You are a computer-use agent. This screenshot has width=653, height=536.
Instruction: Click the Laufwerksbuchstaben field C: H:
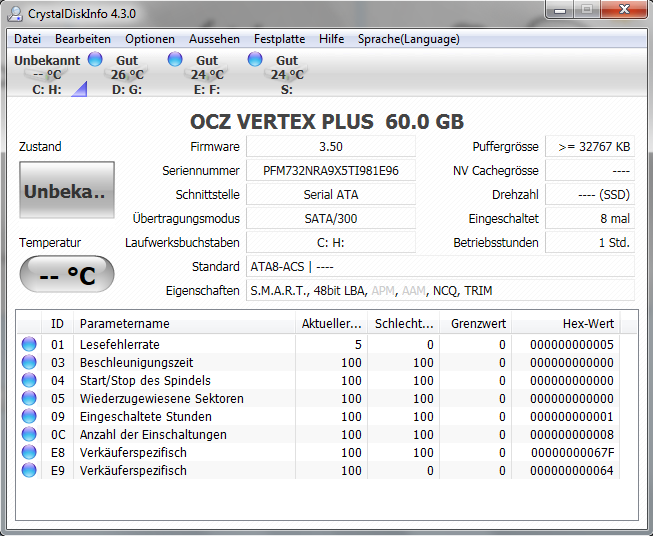pyautogui.click(x=331, y=242)
